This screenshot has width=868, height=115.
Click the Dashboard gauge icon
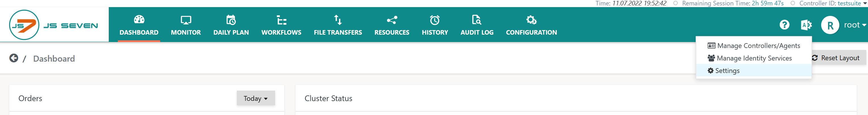(139, 20)
